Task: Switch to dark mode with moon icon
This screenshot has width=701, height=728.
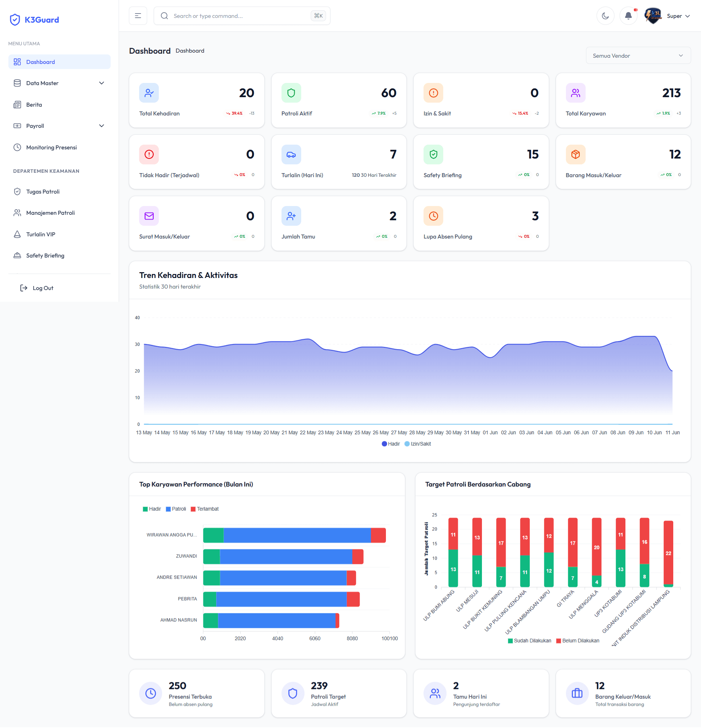Action: (x=605, y=16)
